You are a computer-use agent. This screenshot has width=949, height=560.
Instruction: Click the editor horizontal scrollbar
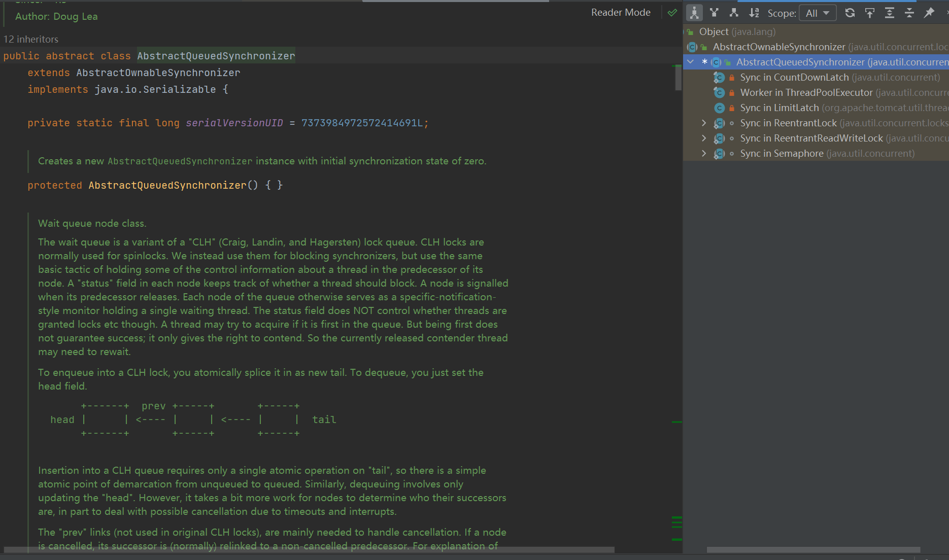(309, 550)
